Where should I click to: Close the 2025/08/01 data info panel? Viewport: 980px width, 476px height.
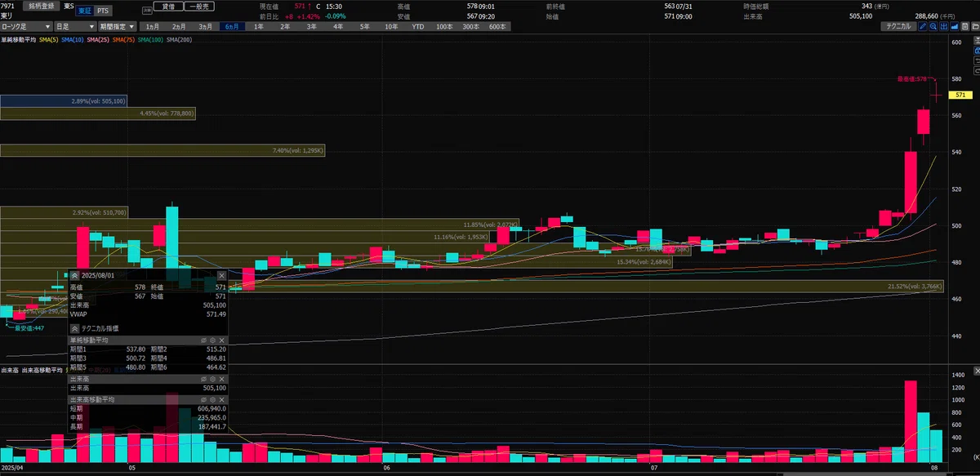(x=221, y=276)
